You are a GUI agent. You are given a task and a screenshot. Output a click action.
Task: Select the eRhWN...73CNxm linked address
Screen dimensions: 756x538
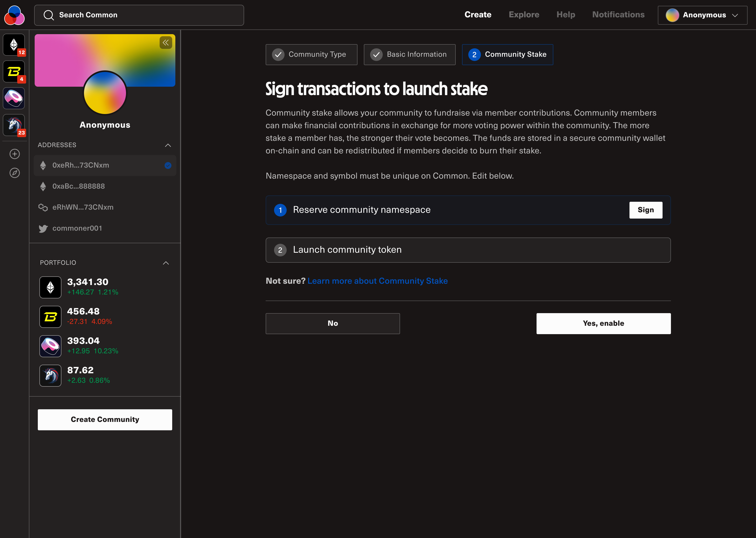tap(83, 207)
